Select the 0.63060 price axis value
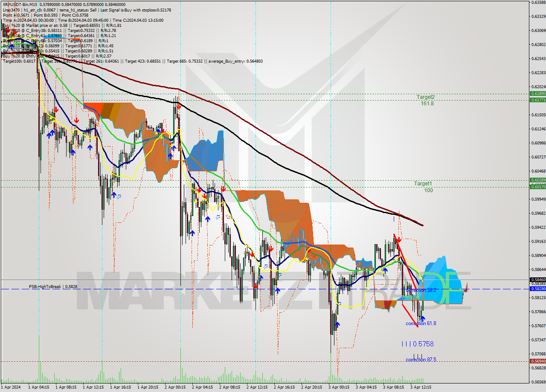This screenshot has width=546, height=392. coord(538,31)
